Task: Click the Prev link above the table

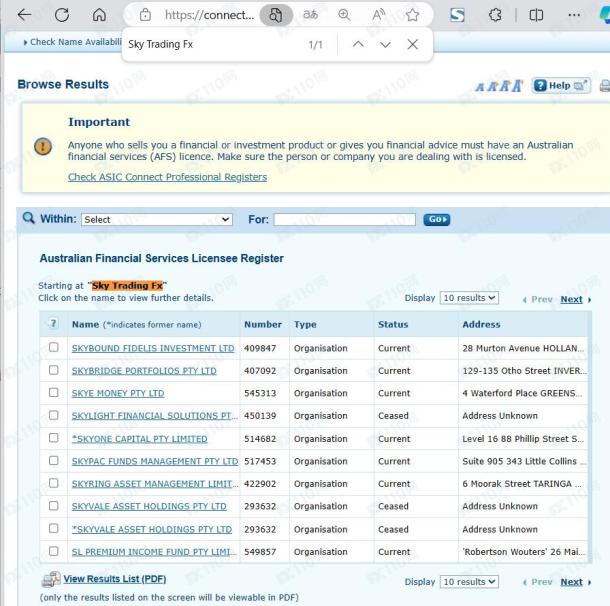Action: click(x=542, y=299)
